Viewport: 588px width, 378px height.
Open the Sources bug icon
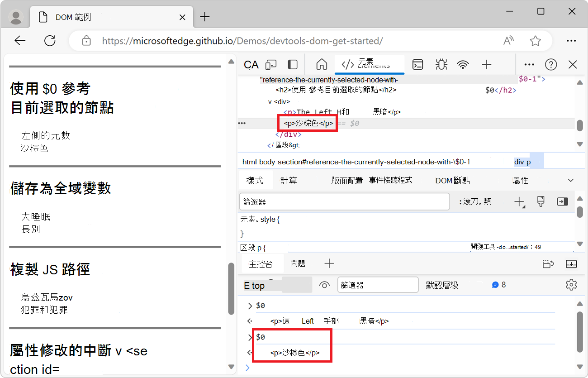click(x=441, y=65)
